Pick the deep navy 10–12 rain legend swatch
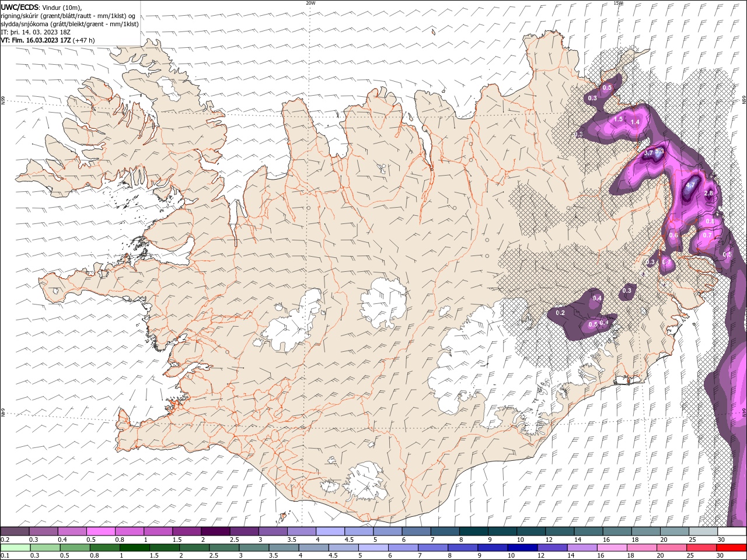The width and height of the screenshot is (747, 560). point(521,548)
